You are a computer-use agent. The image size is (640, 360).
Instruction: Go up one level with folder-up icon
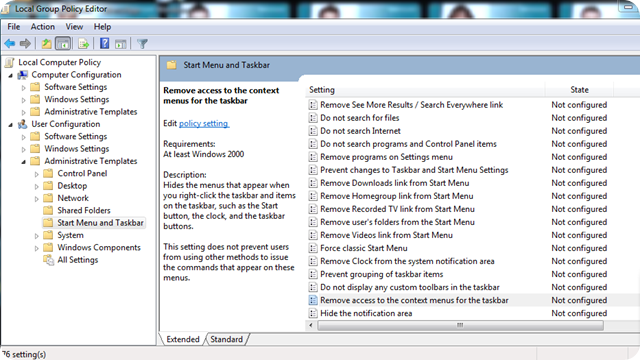(x=47, y=43)
